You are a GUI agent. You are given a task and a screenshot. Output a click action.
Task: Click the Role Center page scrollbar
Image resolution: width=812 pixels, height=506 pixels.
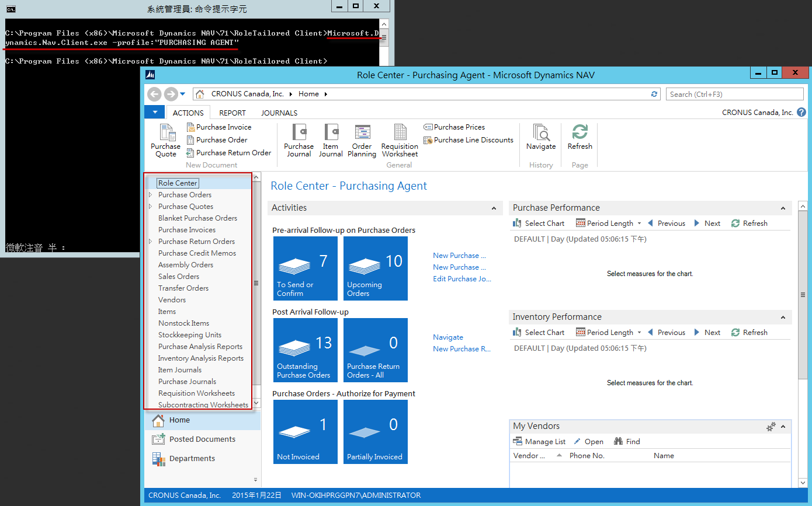tap(803, 295)
